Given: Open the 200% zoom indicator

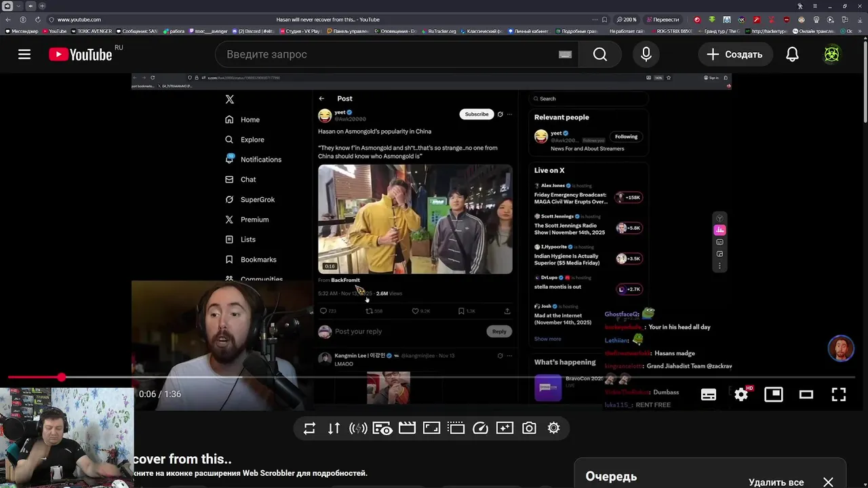Looking at the screenshot, I should pyautogui.click(x=625, y=20).
